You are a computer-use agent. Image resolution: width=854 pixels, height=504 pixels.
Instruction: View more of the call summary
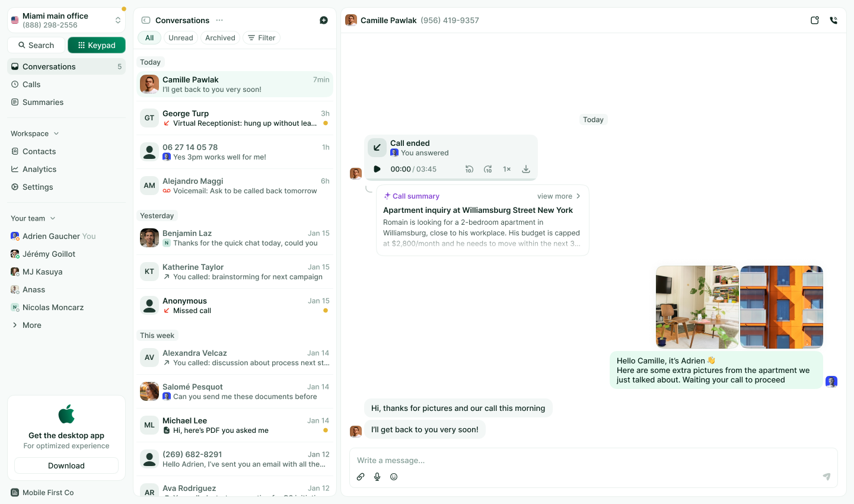(x=559, y=196)
